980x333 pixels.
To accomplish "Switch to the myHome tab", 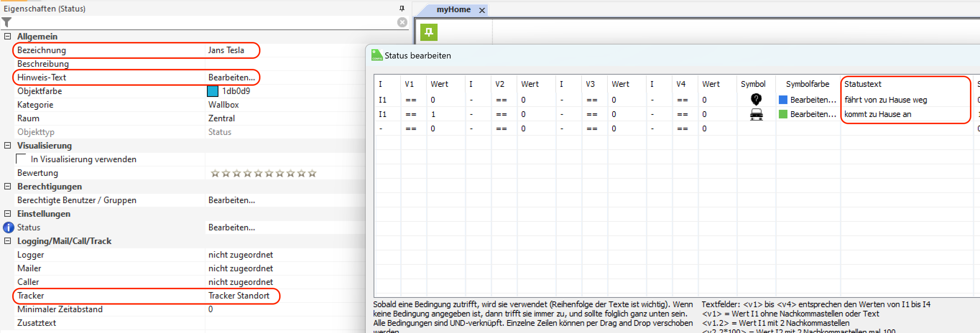I will pyautogui.click(x=453, y=10).
